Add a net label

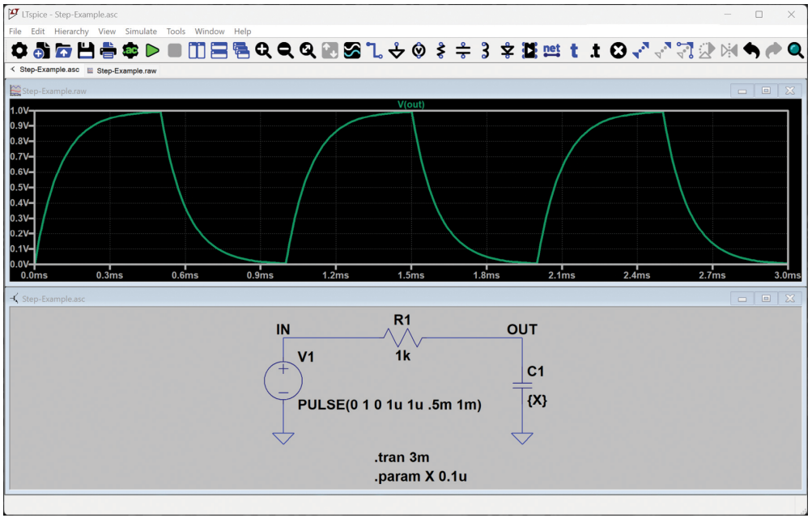pyautogui.click(x=551, y=50)
